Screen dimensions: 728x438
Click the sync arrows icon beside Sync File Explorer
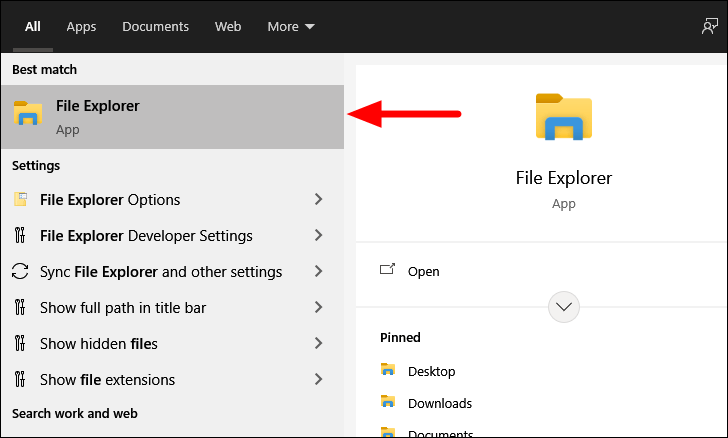click(20, 271)
